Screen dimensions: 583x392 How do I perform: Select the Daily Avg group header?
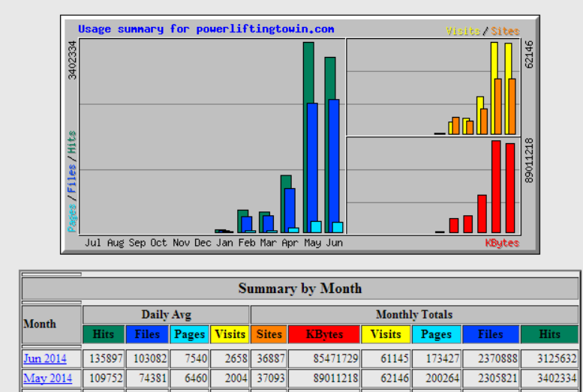click(x=166, y=315)
